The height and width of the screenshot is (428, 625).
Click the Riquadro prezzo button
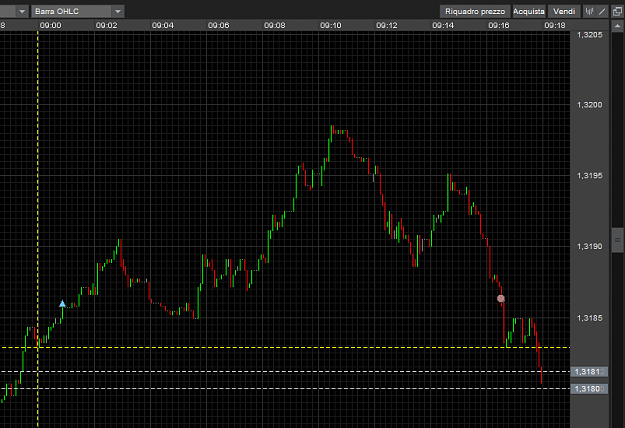pos(475,11)
